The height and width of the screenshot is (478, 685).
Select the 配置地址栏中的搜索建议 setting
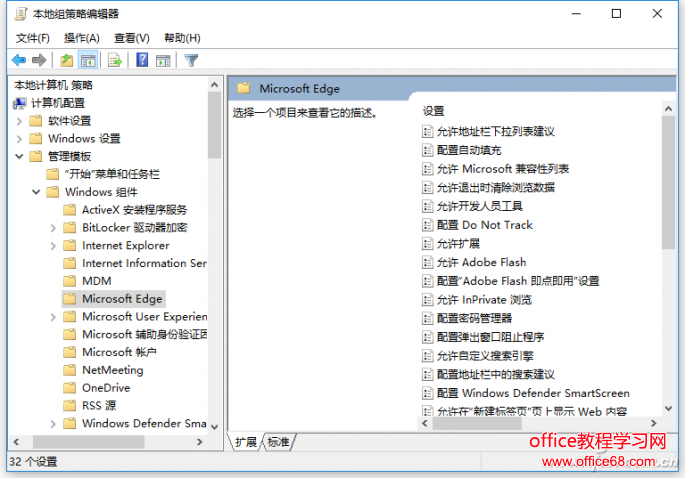pyautogui.click(x=488, y=375)
